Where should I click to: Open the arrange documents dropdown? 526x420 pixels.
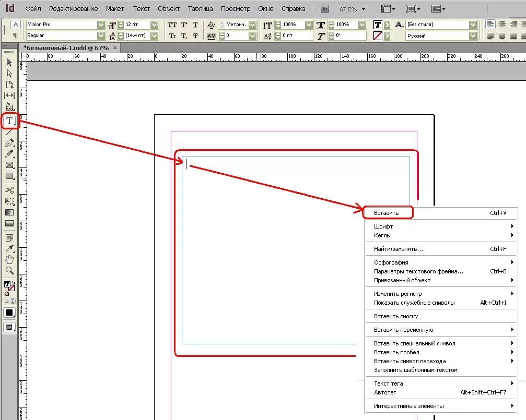tap(438, 9)
